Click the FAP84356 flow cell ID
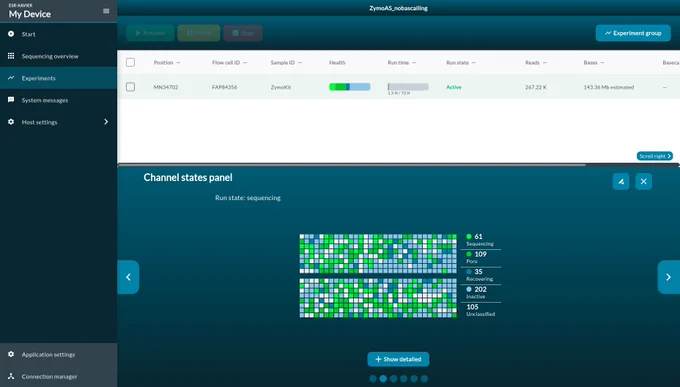This screenshot has width=680, height=387. coord(225,87)
